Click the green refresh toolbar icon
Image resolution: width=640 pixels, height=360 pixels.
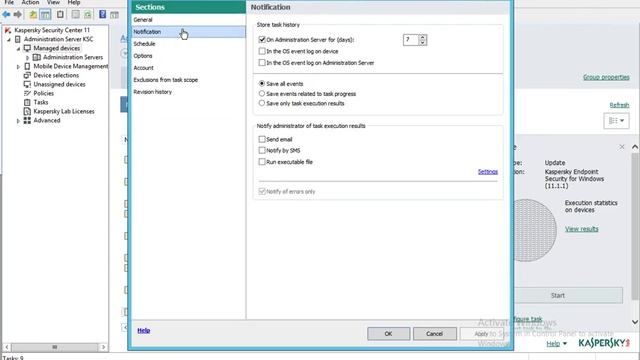click(x=88, y=15)
